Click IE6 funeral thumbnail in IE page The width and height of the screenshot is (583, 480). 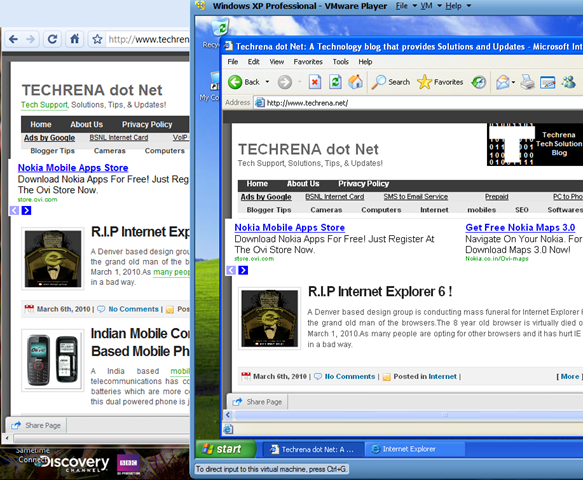tap(269, 319)
